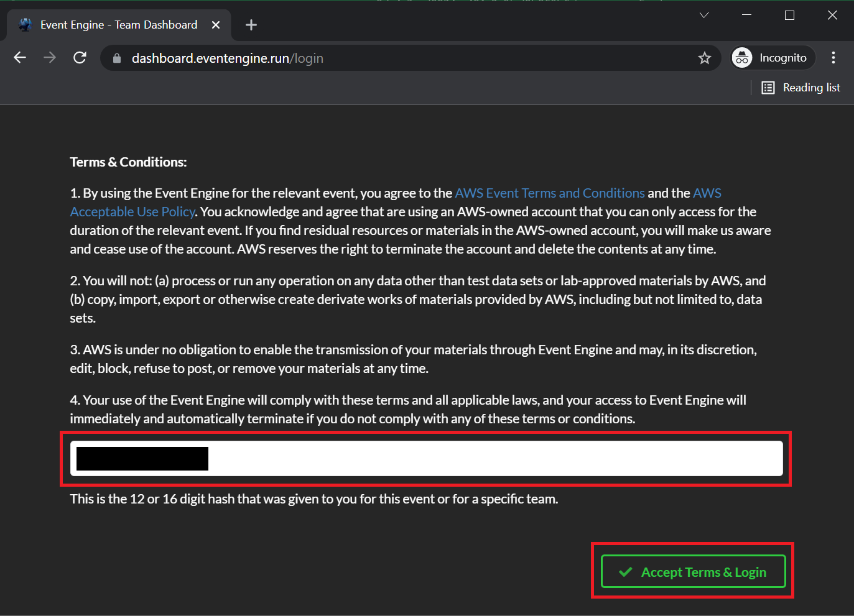Open Chrome three-dot menu
Screen dimensions: 854x616
point(833,58)
